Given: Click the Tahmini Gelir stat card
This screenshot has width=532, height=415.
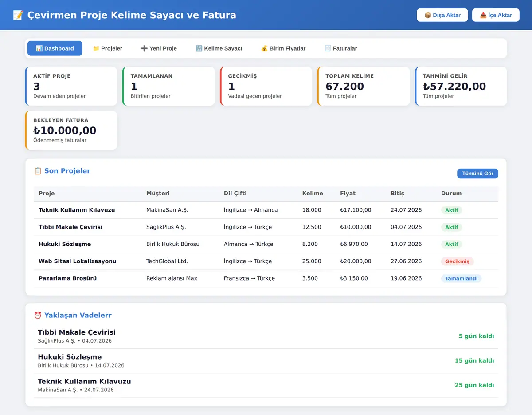Looking at the screenshot, I should [461, 86].
